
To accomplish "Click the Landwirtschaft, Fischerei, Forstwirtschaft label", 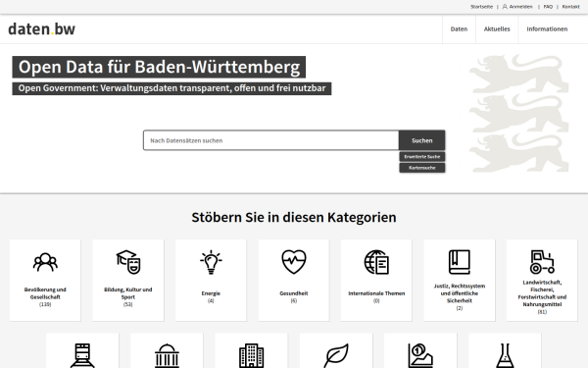I will (x=542, y=293).
